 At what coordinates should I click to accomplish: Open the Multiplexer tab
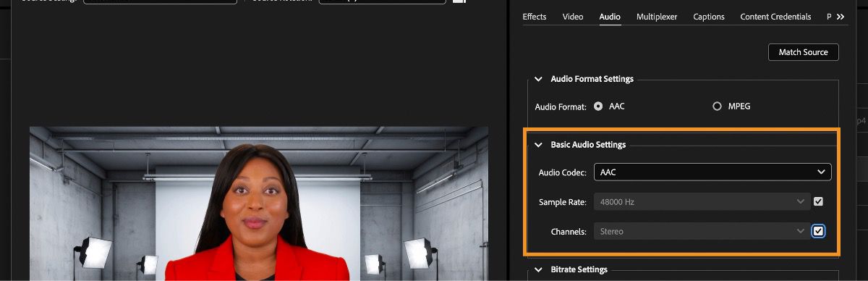(x=657, y=17)
